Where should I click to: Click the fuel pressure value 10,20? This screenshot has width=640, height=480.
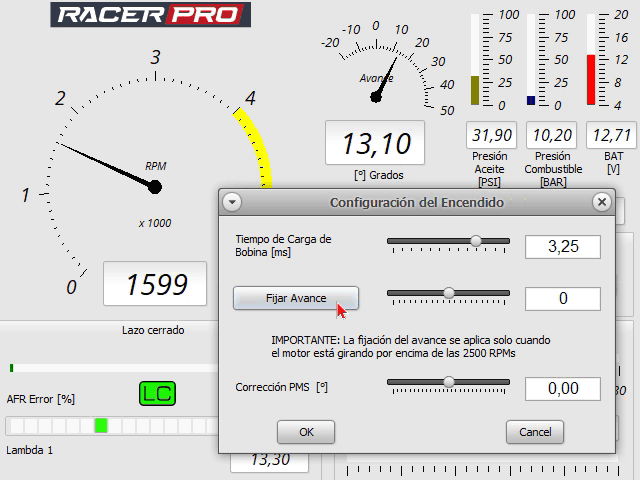click(551, 135)
